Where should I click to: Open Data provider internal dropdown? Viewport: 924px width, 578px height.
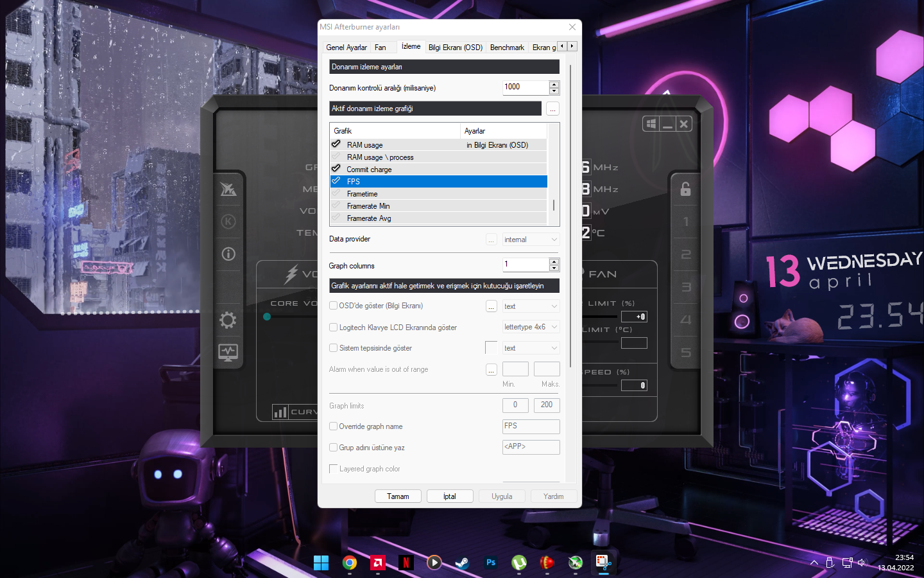[x=531, y=240]
